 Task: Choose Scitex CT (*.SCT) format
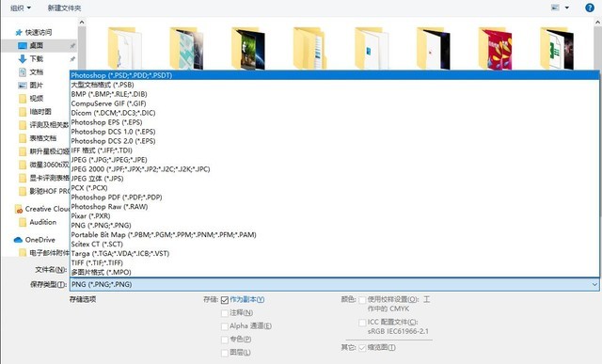click(335, 245)
